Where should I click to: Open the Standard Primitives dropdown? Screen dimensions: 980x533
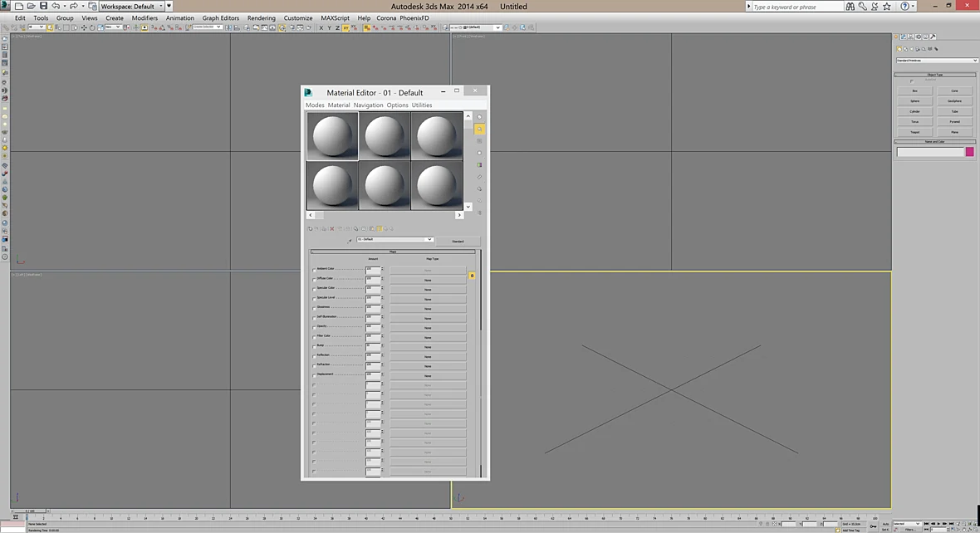(x=937, y=61)
